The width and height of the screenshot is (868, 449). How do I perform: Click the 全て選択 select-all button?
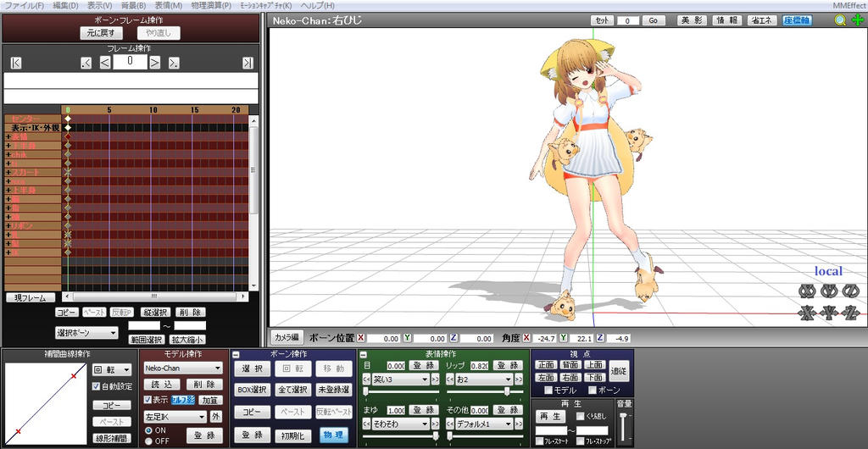(x=292, y=390)
